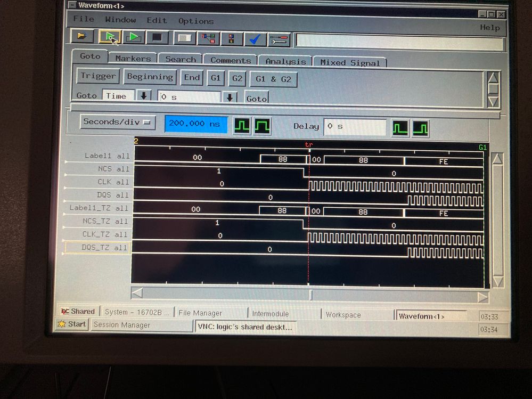Switch to the Markers tab
This screenshot has height=399, width=532.
(133, 59)
